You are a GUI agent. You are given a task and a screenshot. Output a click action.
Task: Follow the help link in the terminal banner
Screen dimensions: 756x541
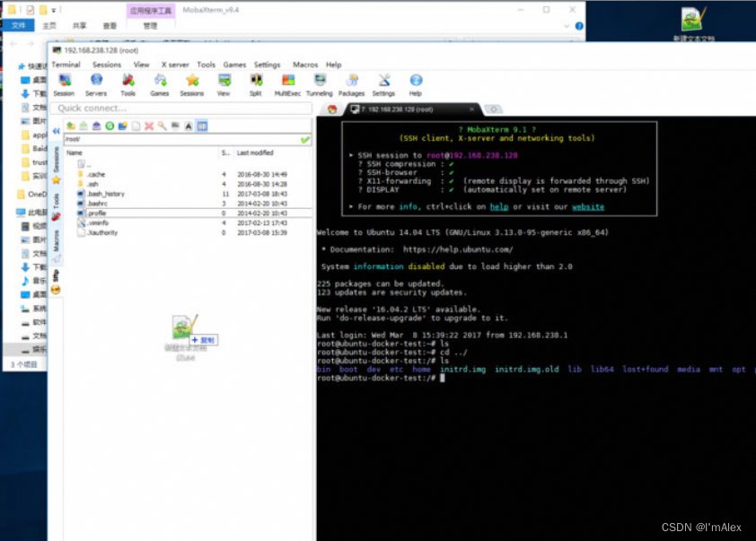[499, 207]
